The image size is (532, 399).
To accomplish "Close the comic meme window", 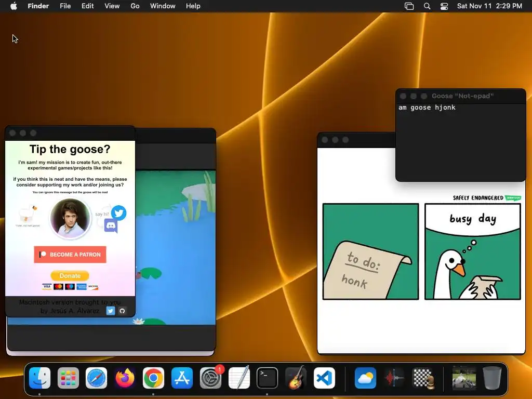I will (325, 140).
